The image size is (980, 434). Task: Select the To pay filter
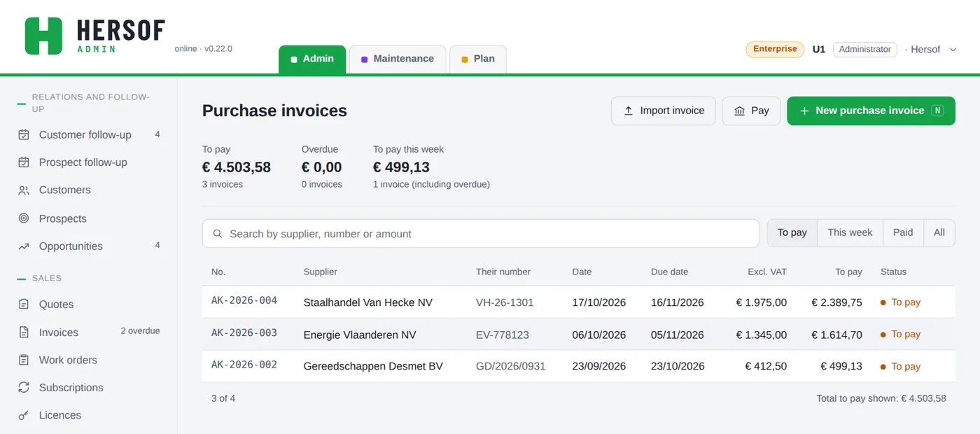tap(792, 232)
